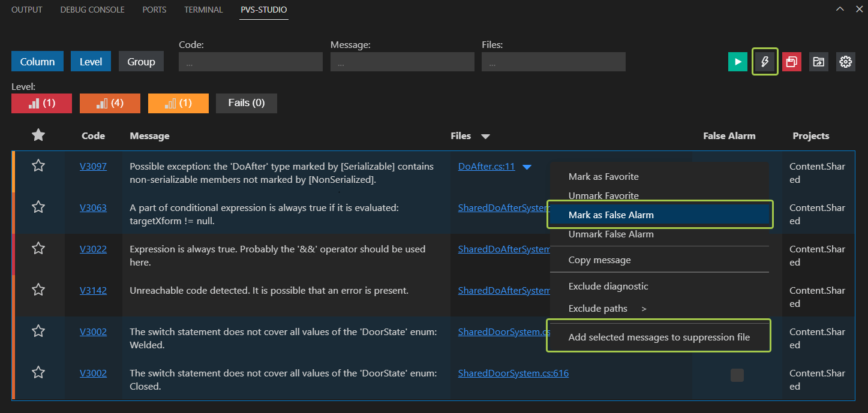This screenshot has height=413, width=868.
Task: Filter by the yellow low-severity level icon
Action: pos(178,103)
